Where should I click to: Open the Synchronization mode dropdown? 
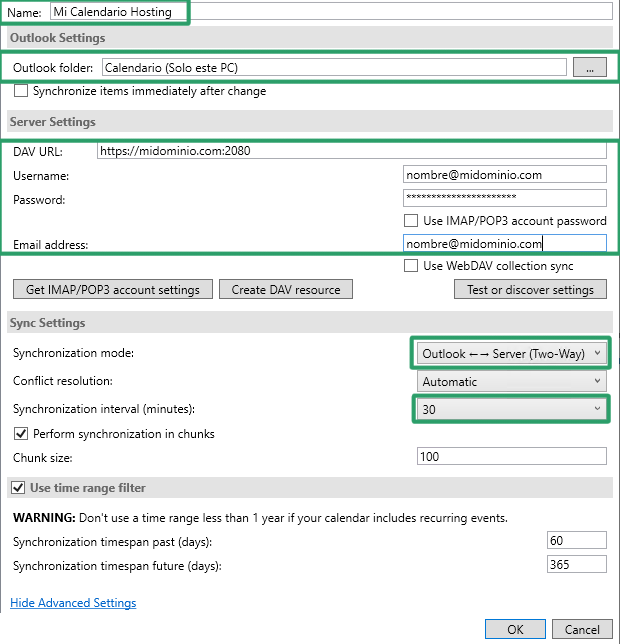tap(511, 354)
